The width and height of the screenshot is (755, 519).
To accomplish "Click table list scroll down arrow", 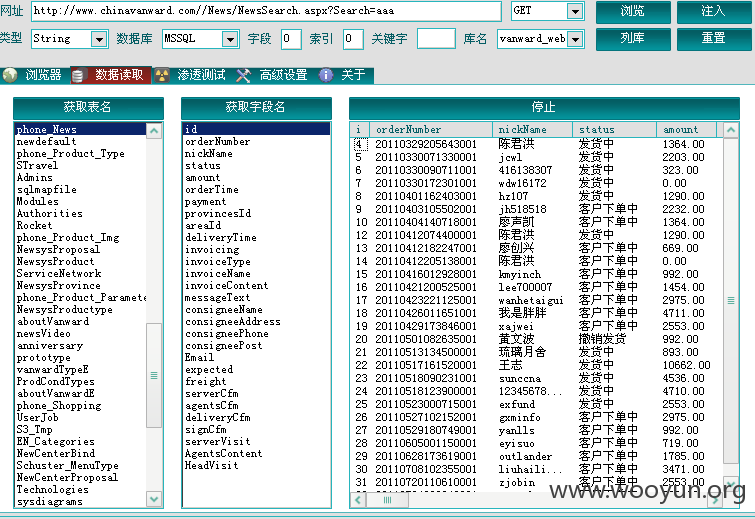I will click(x=154, y=499).
